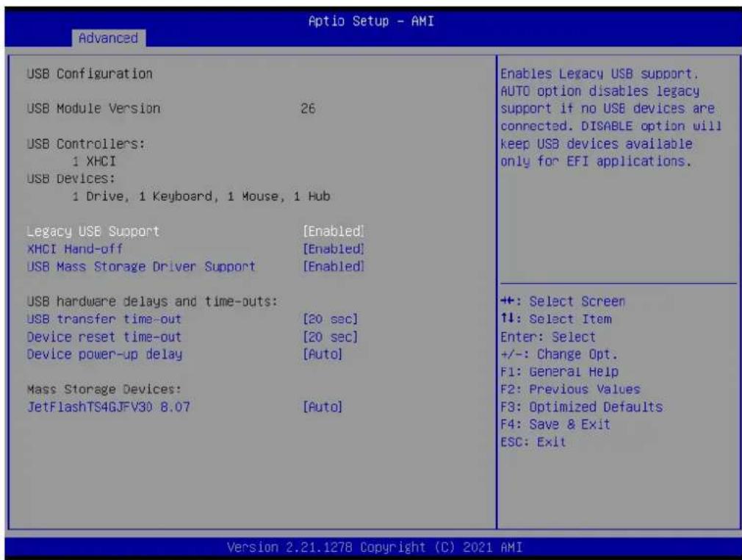This screenshot has width=742, height=560.
Task: Click the Select Screen key hint
Action: (x=563, y=301)
